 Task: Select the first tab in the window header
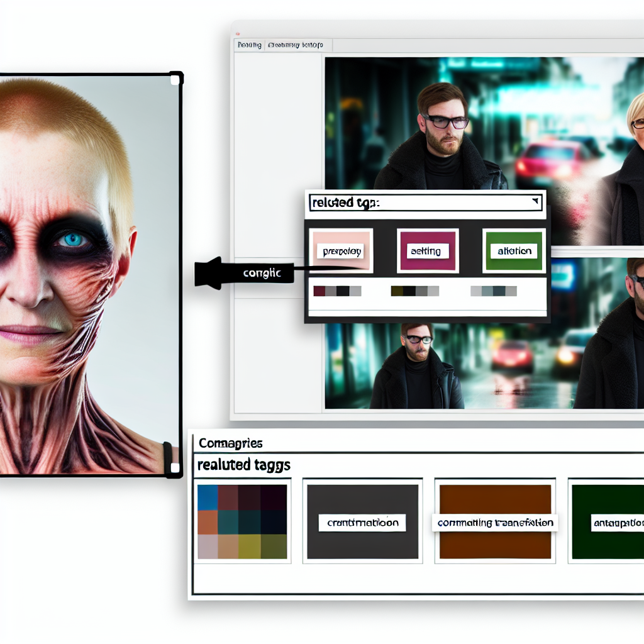click(x=250, y=45)
